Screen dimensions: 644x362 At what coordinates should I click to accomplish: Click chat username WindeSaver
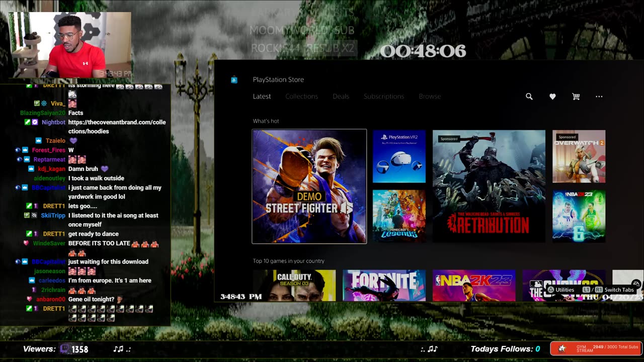[x=49, y=243]
